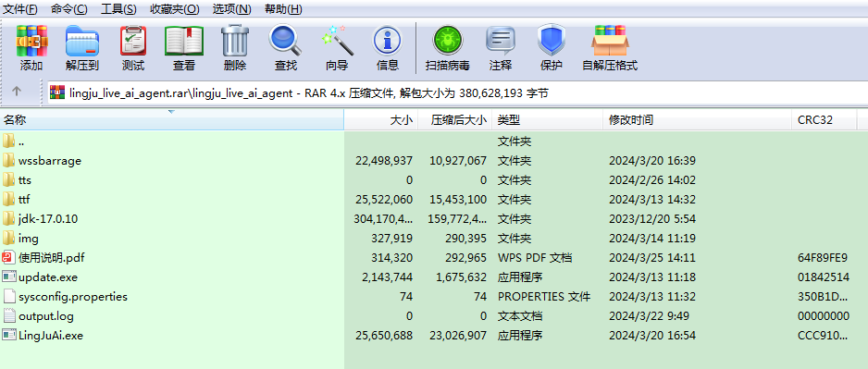Select the wssbarrage folder icon
This screenshot has height=369, width=868.
[8, 160]
